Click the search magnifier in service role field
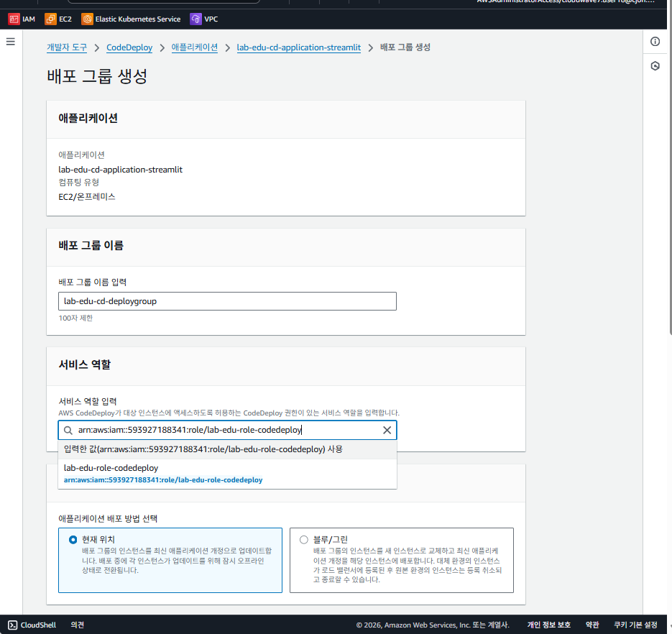Viewport: 672px width, 634px height. (x=68, y=431)
